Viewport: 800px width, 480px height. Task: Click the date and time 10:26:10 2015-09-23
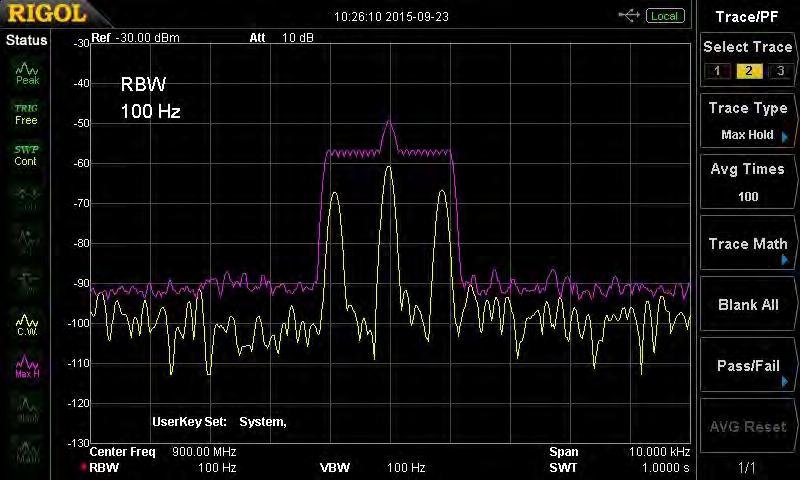[x=391, y=17]
